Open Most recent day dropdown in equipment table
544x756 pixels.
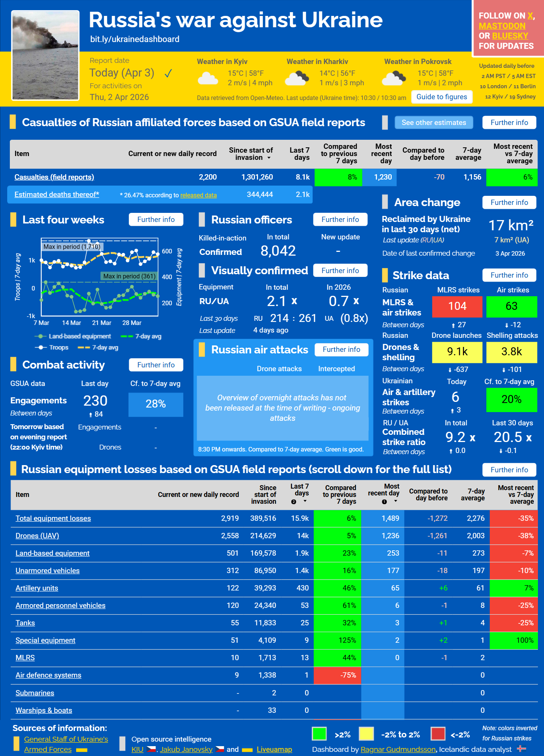point(395,501)
